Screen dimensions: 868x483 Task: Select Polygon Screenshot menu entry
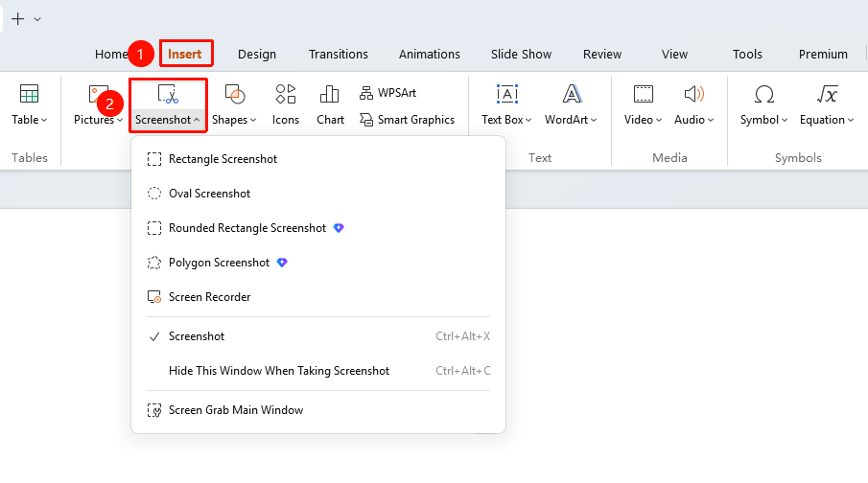[x=318, y=263]
